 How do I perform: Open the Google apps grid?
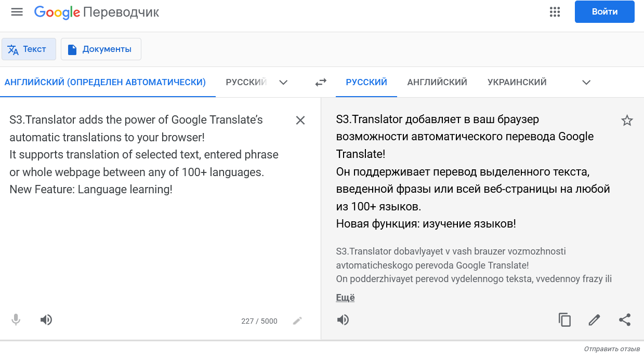click(555, 12)
